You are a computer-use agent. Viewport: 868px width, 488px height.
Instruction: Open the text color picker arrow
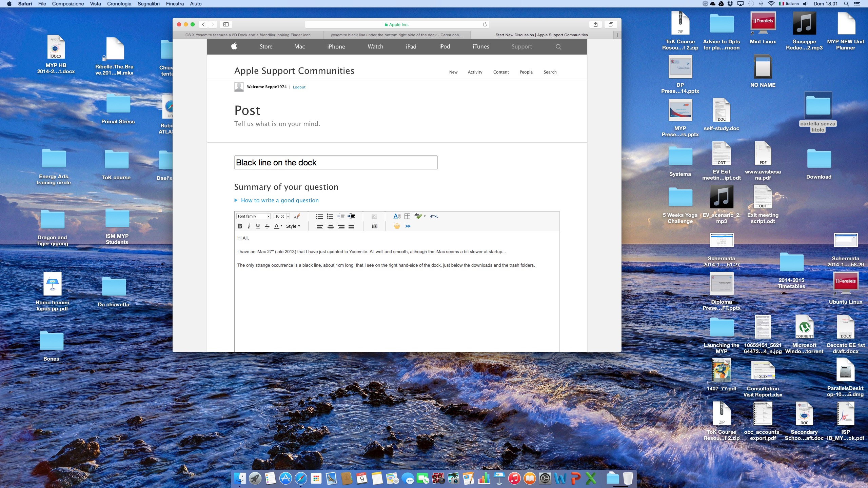[x=281, y=226]
